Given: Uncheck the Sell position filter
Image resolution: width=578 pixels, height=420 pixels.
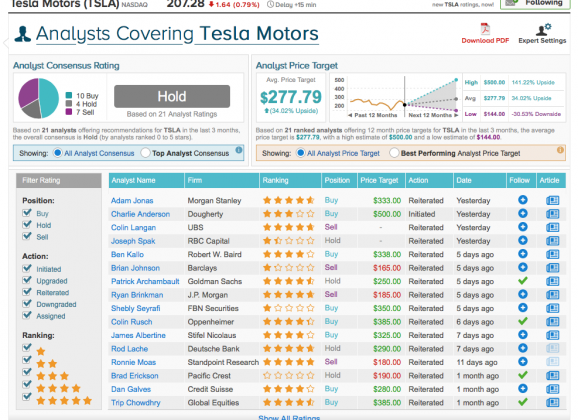Looking at the screenshot, I should (27, 236).
